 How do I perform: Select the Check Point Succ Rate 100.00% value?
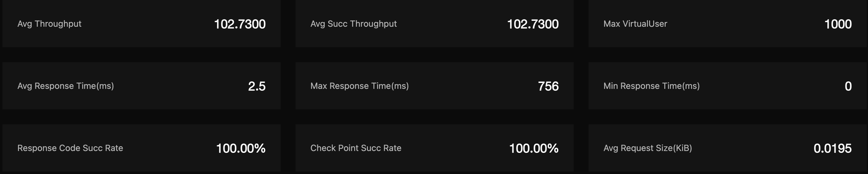(533, 149)
